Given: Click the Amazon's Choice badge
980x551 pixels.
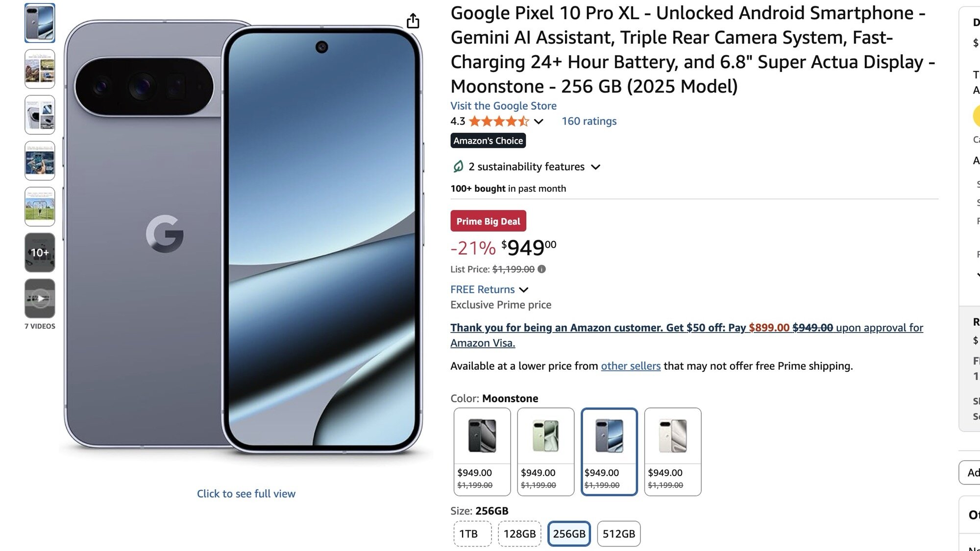Looking at the screenshot, I should tap(488, 141).
